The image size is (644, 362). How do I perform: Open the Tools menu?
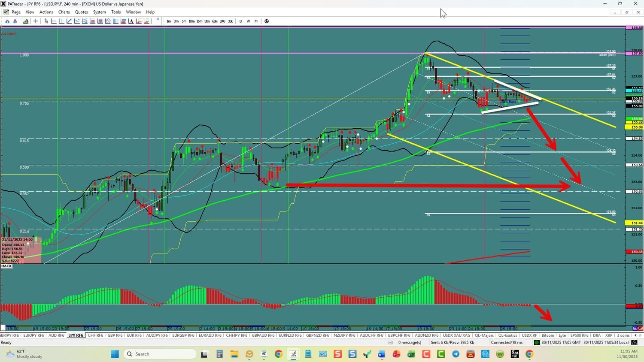click(116, 12)
